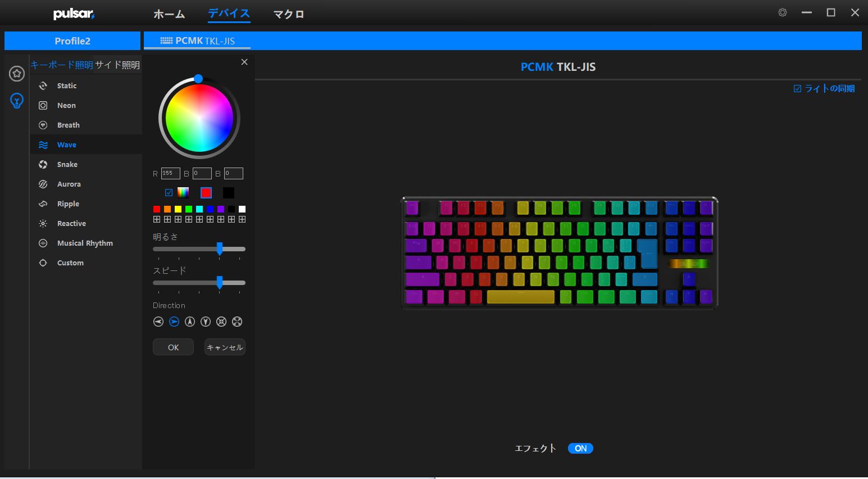The image size is (868, 479).
Task: Set wave direction to inward converge
Action: coord(221,322)
